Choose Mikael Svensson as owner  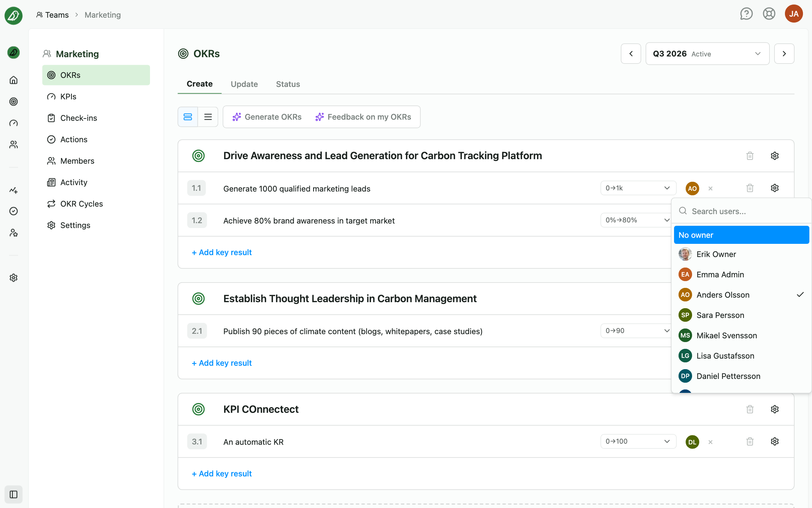741,336
